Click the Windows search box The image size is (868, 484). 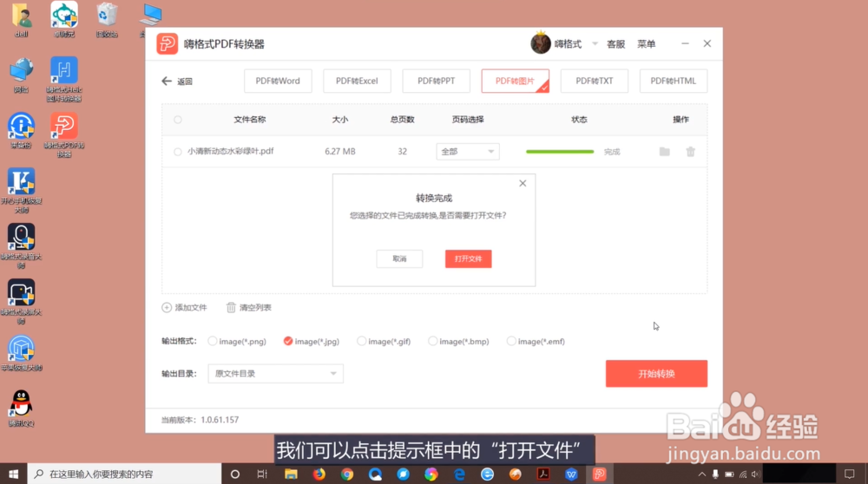124,474
